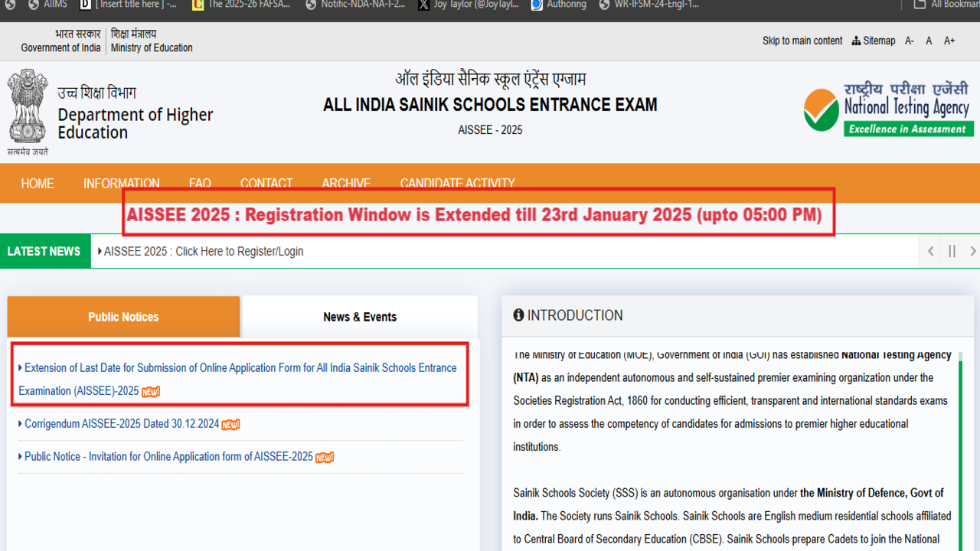Pause the Latest News ticker

[952, 251]
